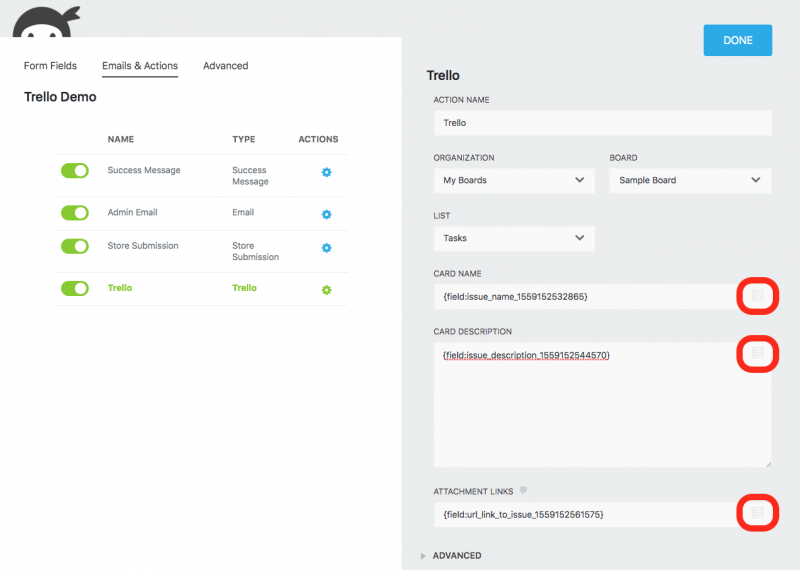Image resolution: width=800 pixels, height=570 pixels.
Task: Select the Emails & Actions tab
Action: pos(140,66)
